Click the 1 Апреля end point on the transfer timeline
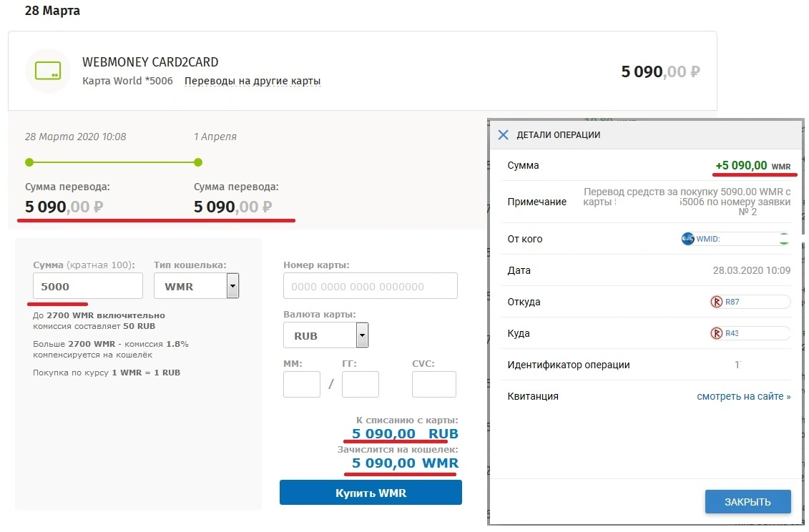Screen dimensions: 809x532 coord(198,162)
